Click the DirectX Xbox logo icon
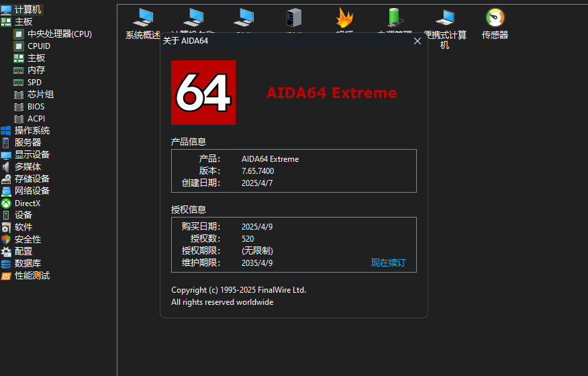This screenshot has height=376, width=588. [6, 203]
